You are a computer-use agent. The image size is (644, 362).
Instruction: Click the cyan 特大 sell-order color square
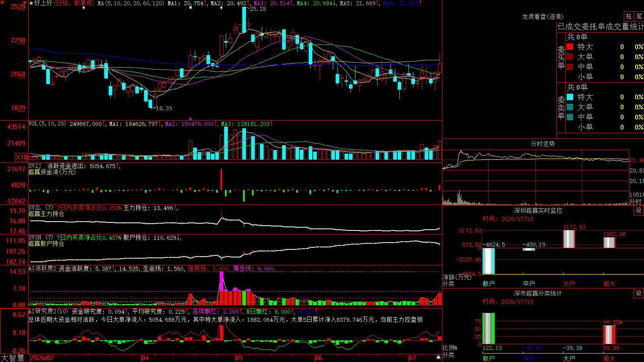[570, 97]
